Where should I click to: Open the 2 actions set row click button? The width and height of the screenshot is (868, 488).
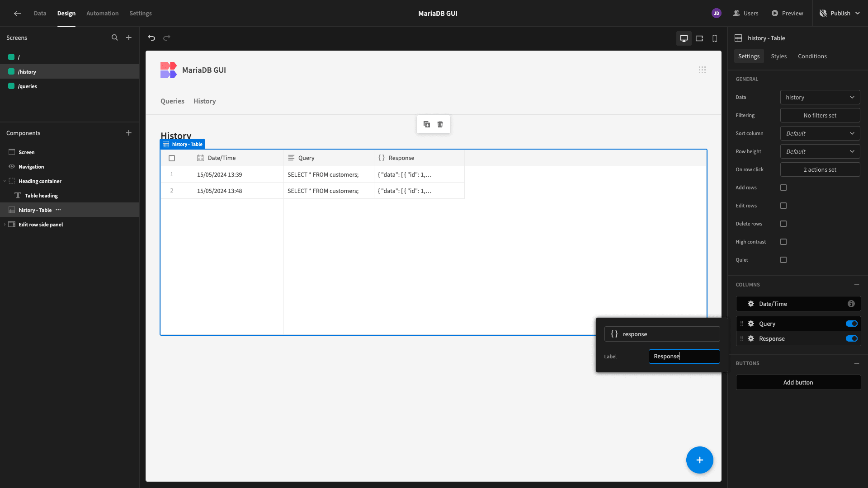click(x=820, y=169)
